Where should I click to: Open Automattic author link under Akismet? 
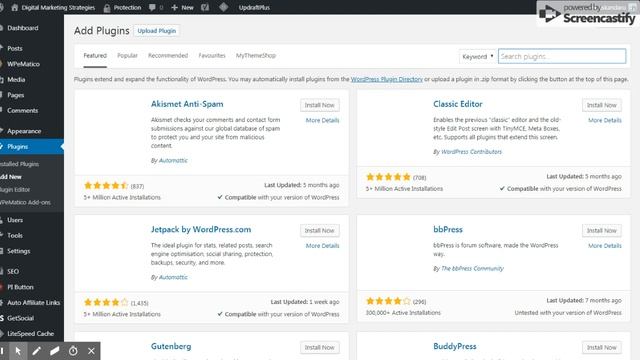coord(173,160)
